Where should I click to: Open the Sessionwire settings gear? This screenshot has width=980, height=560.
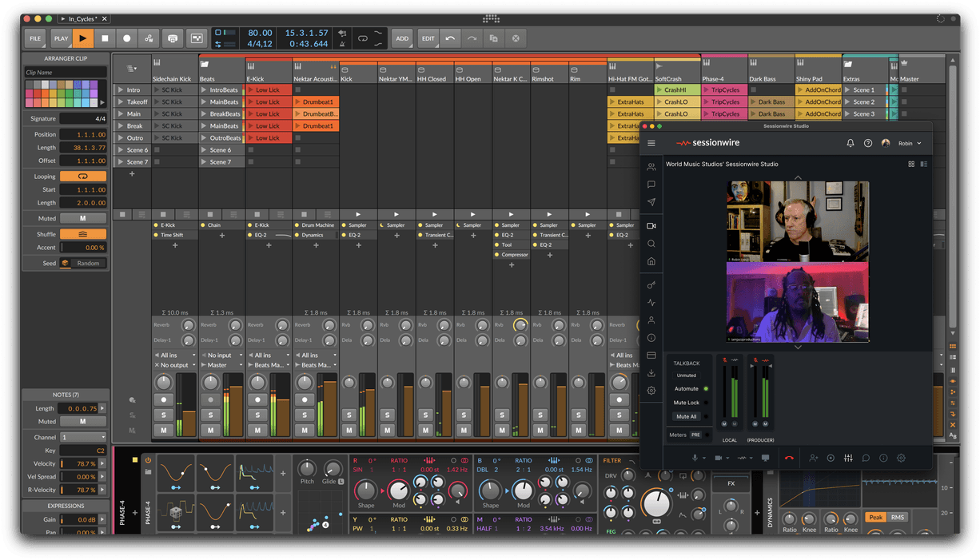[901, 458]
